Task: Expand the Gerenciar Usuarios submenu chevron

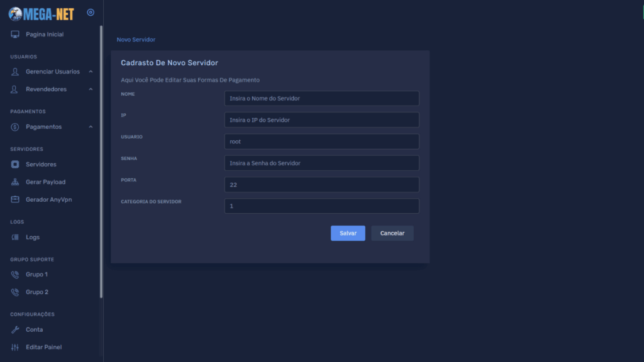Action: (91, 72)
